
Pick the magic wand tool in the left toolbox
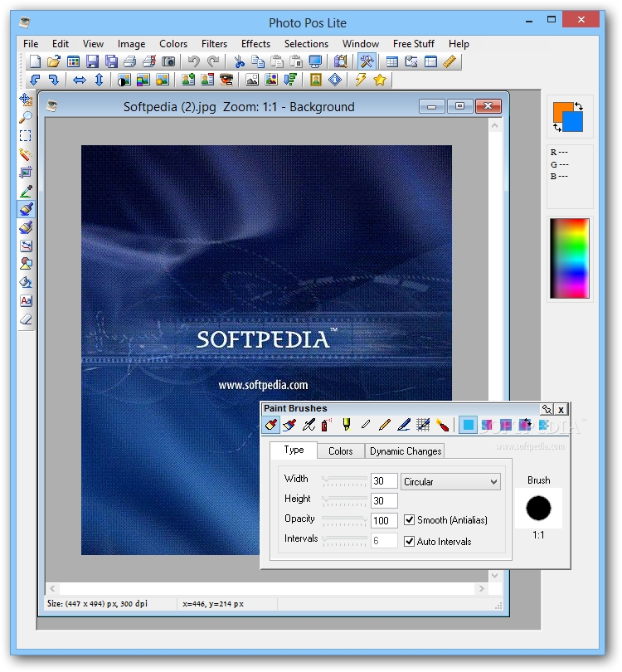click(26, 154)
